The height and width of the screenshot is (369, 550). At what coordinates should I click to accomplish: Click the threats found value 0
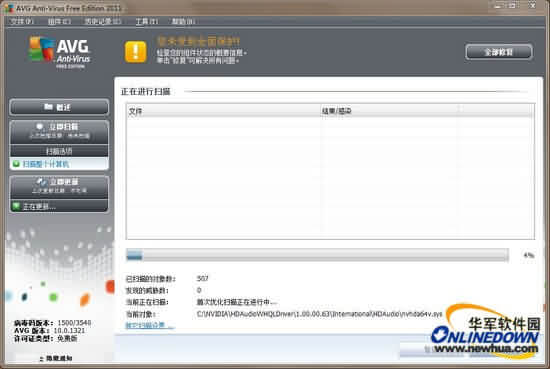click(199, 290)
